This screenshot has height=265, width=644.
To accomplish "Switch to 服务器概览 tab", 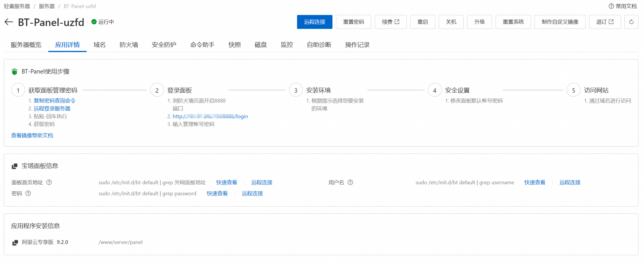I will click(x=26, y=45).
